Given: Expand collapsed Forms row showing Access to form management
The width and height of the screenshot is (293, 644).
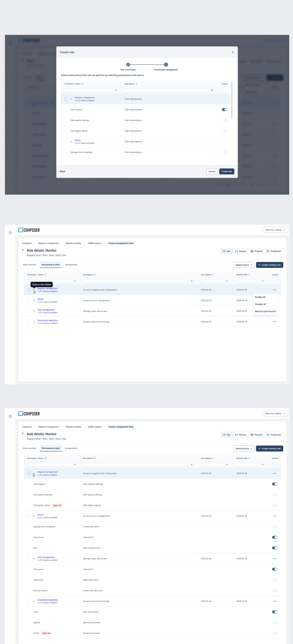Looking at the screenshot, I should (x=34, y=301).
